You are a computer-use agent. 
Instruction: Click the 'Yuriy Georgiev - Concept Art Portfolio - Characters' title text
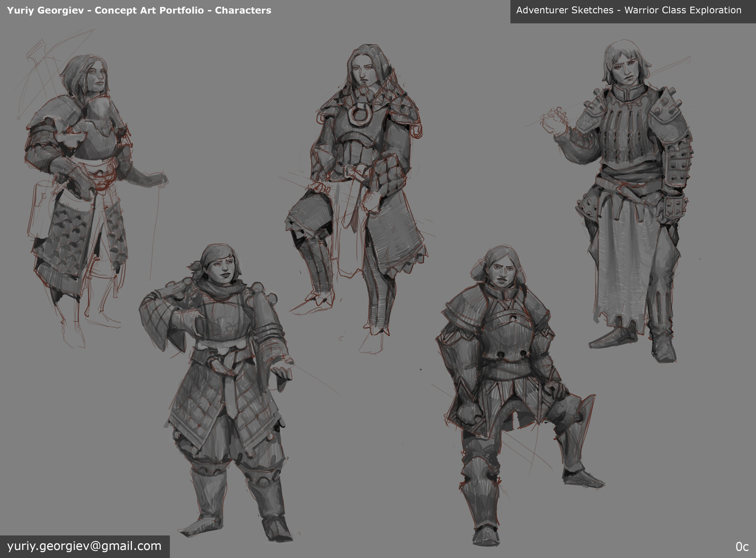(x=139, y=10)
